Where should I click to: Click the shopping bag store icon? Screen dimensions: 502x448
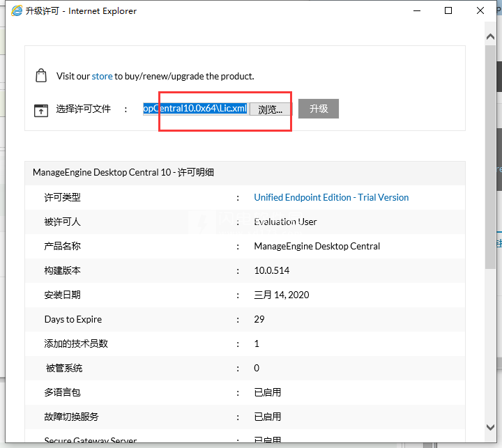(41, 76)
